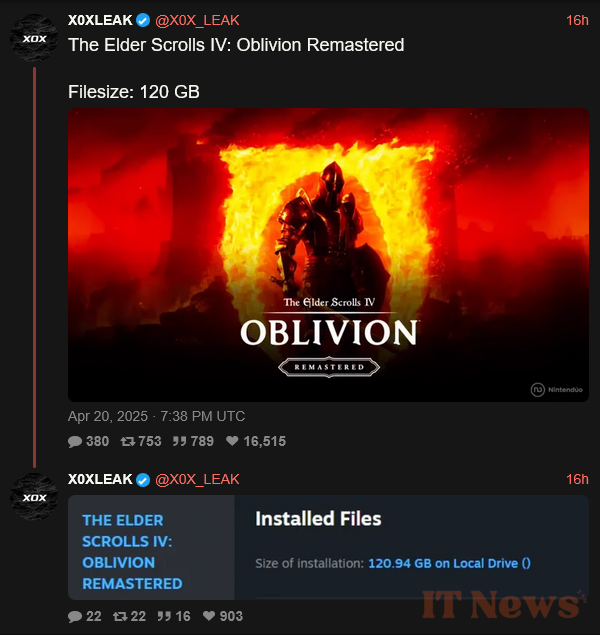
Task: Click X0XLEAK display name on first tweet
Action: pyautogui.click(x=100, y=20)
